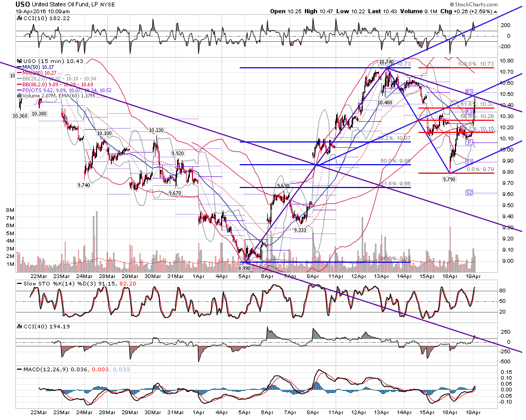Viewport: 526px width, 420px height.
Task: Click the Last 10.43 value
Action: [382, 12]
